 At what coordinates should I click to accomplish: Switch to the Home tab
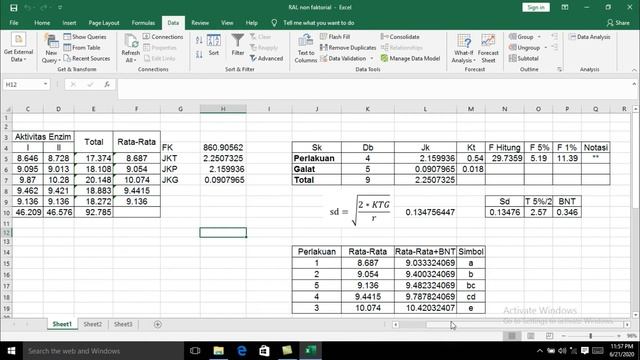42,23
